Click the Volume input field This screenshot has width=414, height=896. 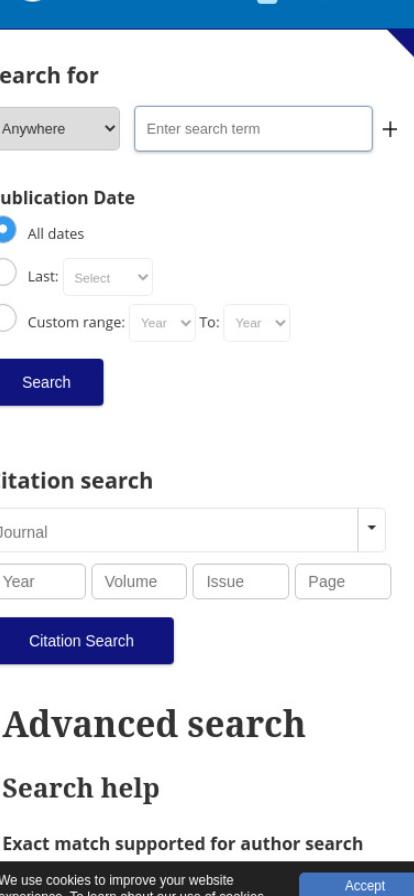point(139,581)
